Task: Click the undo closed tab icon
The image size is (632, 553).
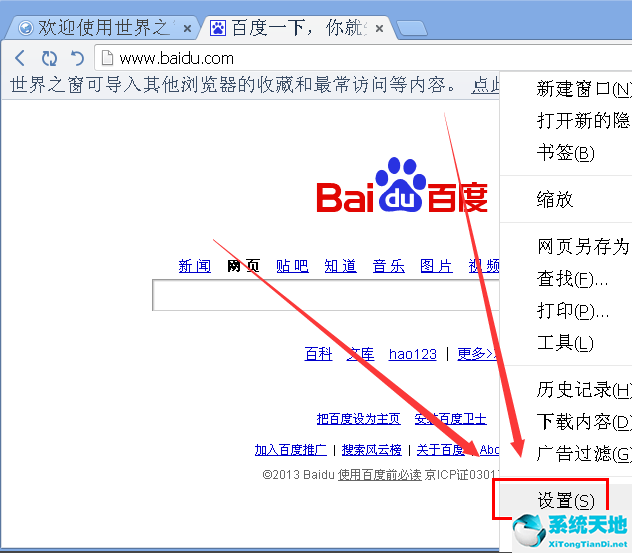Action: click(77, 58)
